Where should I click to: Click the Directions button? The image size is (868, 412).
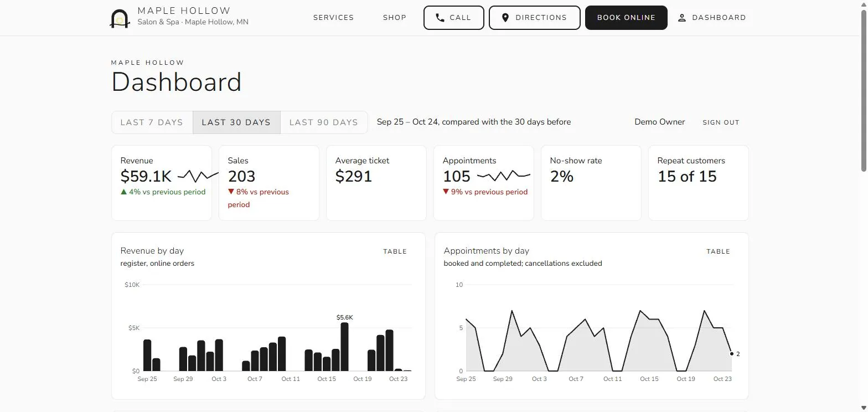pyautogui.click(x=535, y=18)
